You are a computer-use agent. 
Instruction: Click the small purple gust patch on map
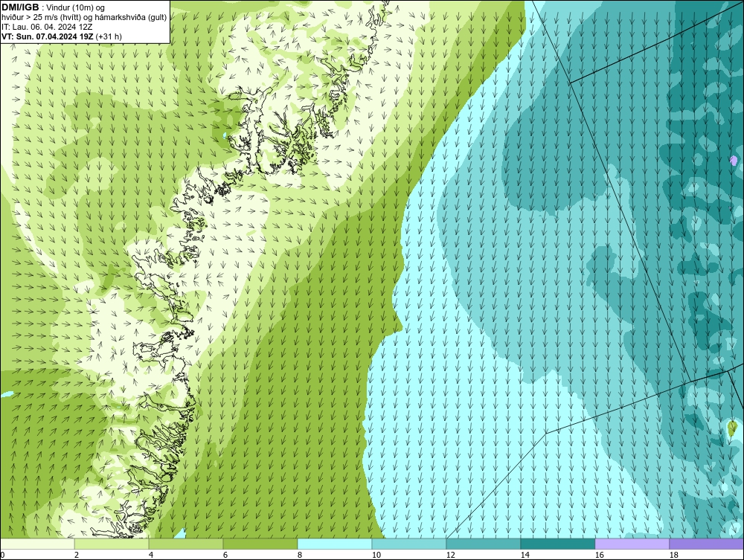tap(734, 161)
